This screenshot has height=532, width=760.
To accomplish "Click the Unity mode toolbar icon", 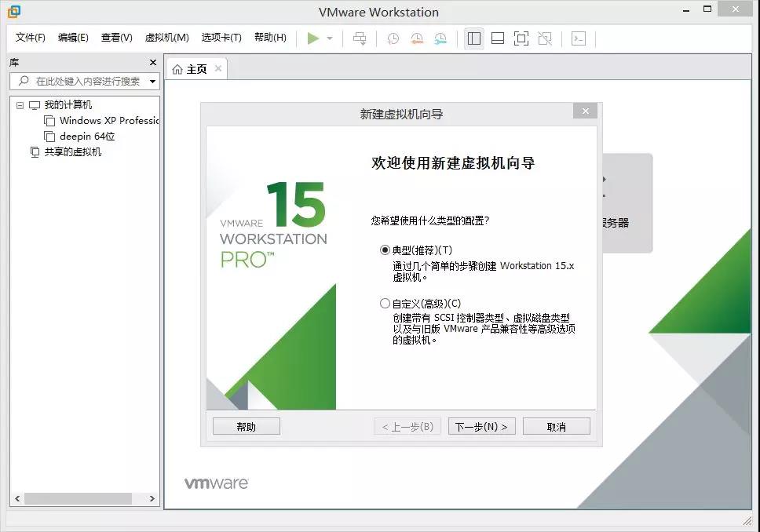I will 545,38.
